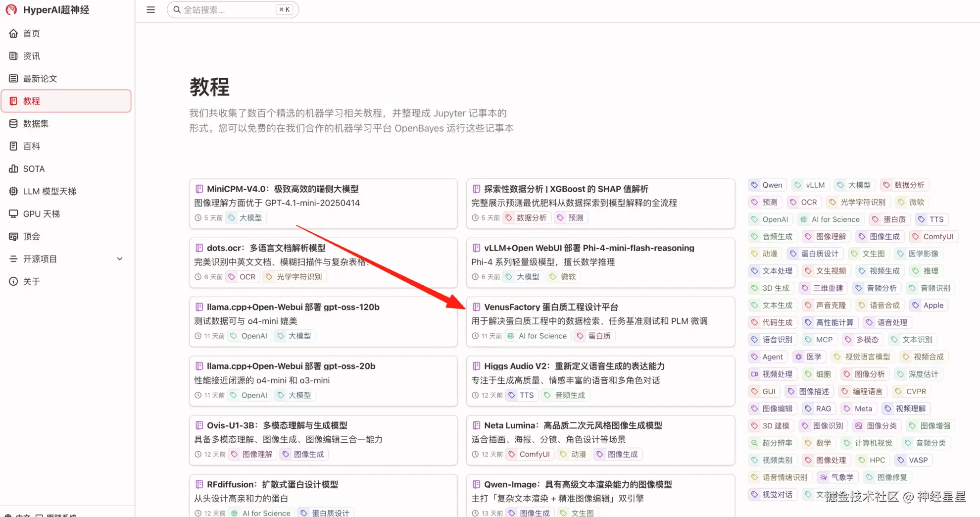
Task: Click the home icon beside 首页
Action: coord(13,34)
